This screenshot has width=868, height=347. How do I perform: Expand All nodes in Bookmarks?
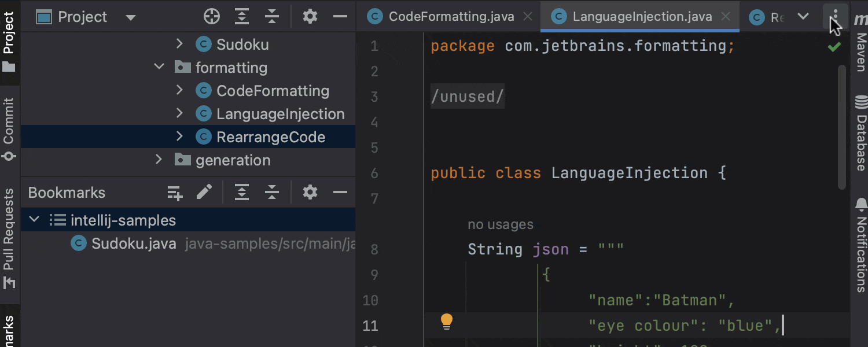tap(242, 192)
